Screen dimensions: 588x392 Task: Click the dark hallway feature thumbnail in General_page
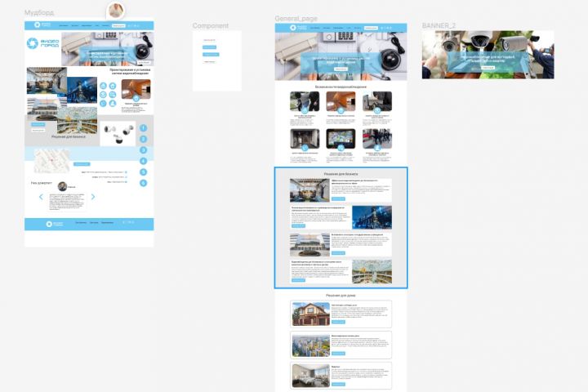tap(305, 139)
